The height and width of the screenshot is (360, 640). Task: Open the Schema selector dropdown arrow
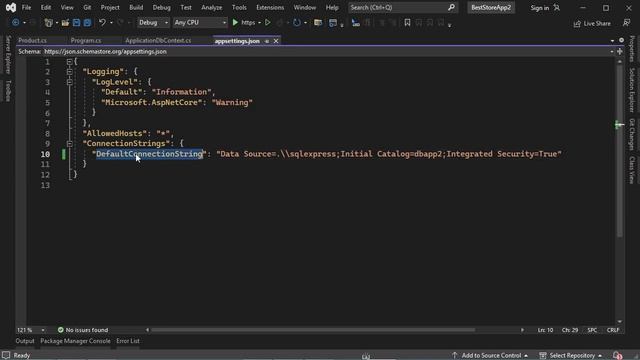[611, 52]
